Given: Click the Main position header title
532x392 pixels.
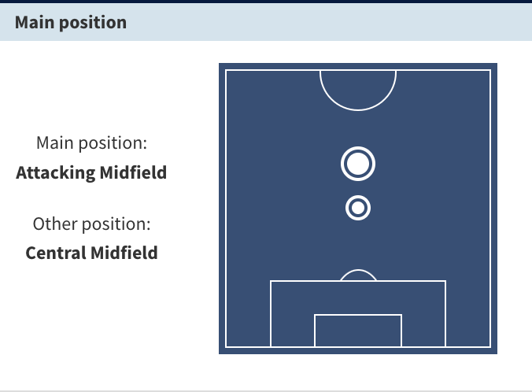Looking at the screenshot, I should coord(71,23).
